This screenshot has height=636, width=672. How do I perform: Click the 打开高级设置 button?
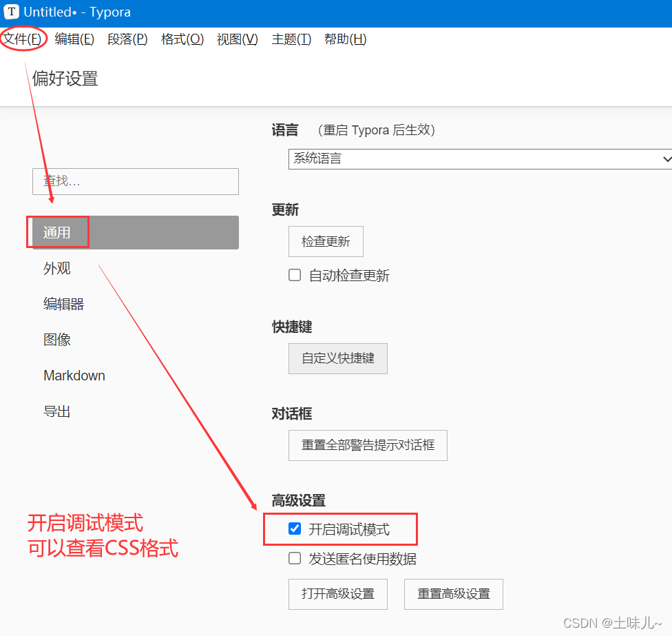337,594
